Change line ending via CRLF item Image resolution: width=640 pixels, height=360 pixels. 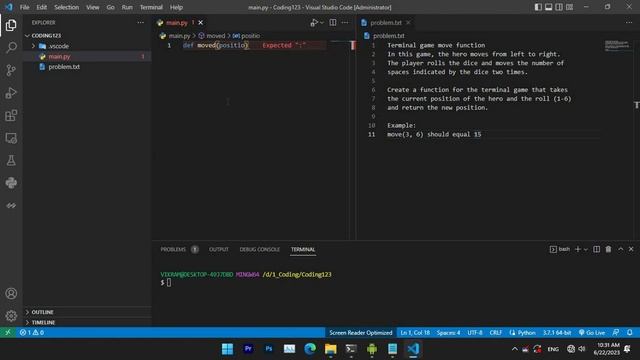(x=496, y=333)
